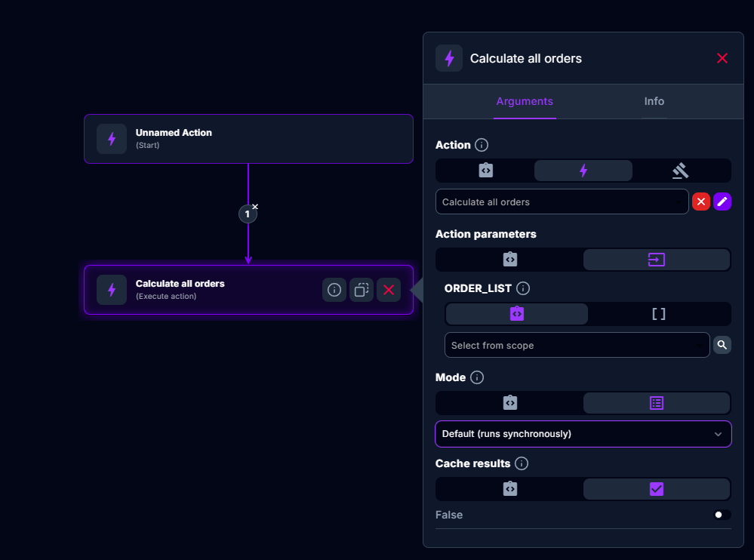Select checkbox input mode for Cache results

(657, 489)
